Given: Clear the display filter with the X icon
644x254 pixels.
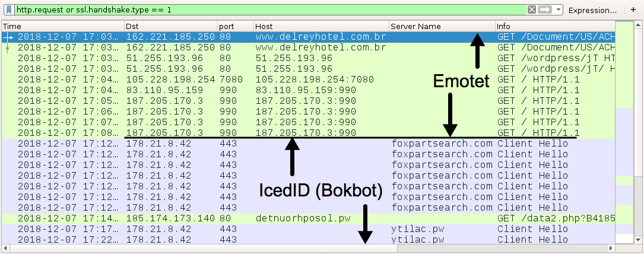Looking at the screenshot, I should 531,9.
